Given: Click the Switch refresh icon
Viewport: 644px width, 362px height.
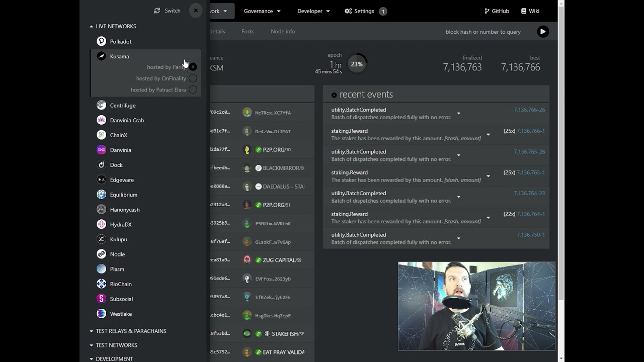Looking at the screenshot, I should (x=157, y=11).
